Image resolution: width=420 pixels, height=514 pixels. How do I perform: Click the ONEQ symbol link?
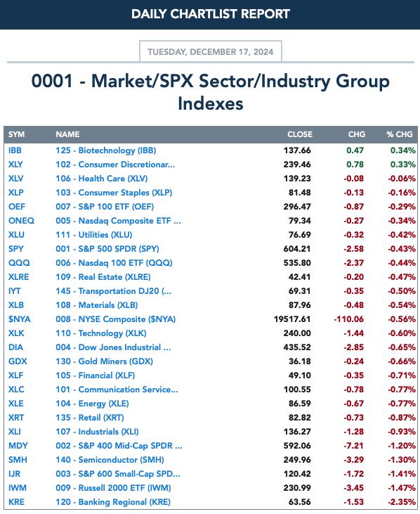[21, 221]
